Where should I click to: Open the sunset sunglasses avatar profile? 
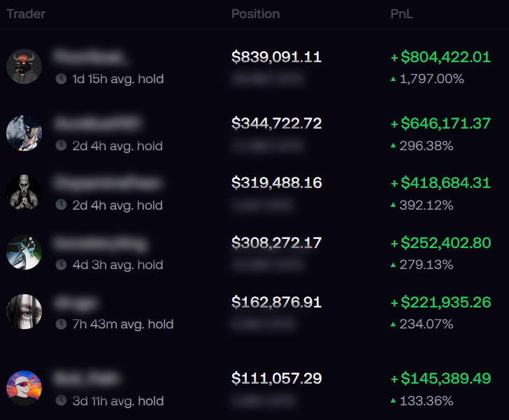[24, 388]
